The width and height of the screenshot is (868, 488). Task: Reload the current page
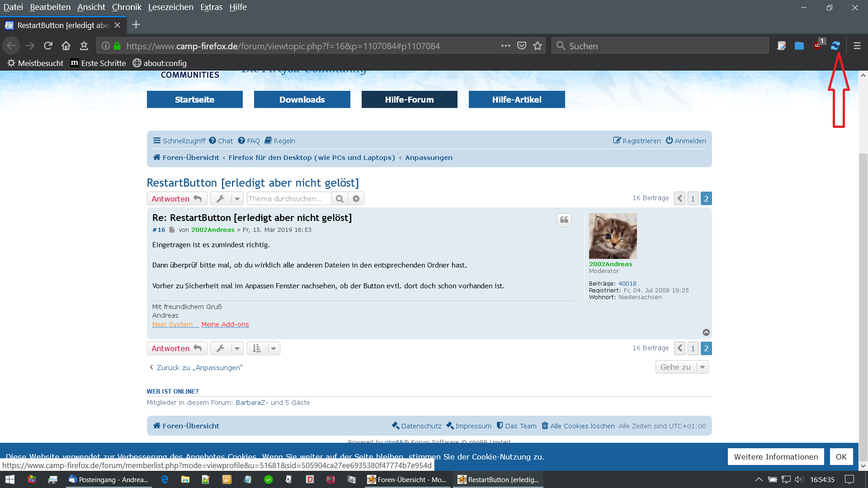point(48,46)
